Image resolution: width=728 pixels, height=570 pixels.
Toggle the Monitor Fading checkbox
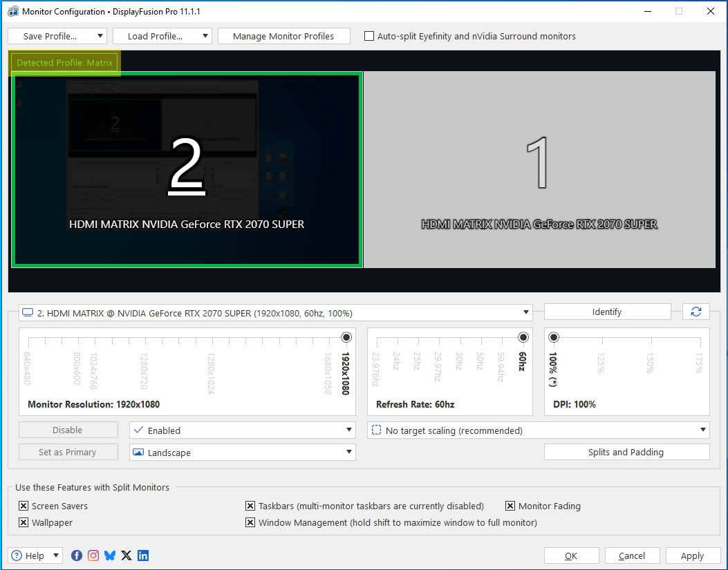pyautogui.click(x=510, y=506)
